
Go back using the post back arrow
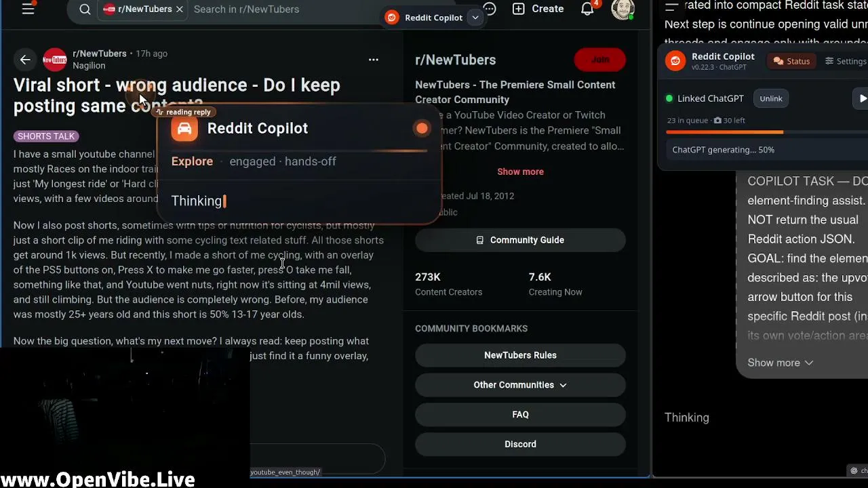(25, 60)
